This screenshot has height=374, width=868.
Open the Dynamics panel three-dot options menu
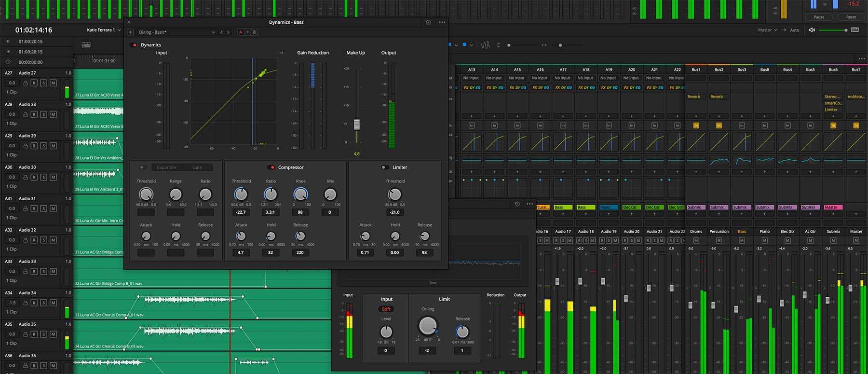click(x=442, y=22)
